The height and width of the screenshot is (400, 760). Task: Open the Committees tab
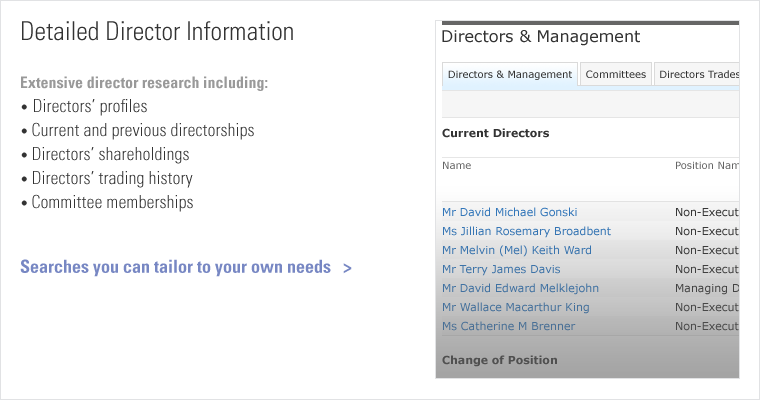click(615, 75)
